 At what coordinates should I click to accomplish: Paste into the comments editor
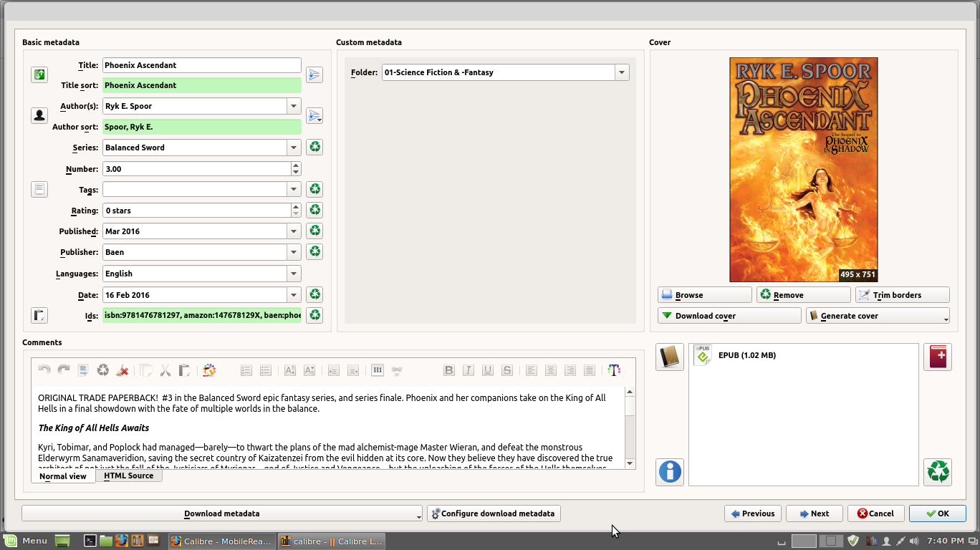(x=184, y=370)
